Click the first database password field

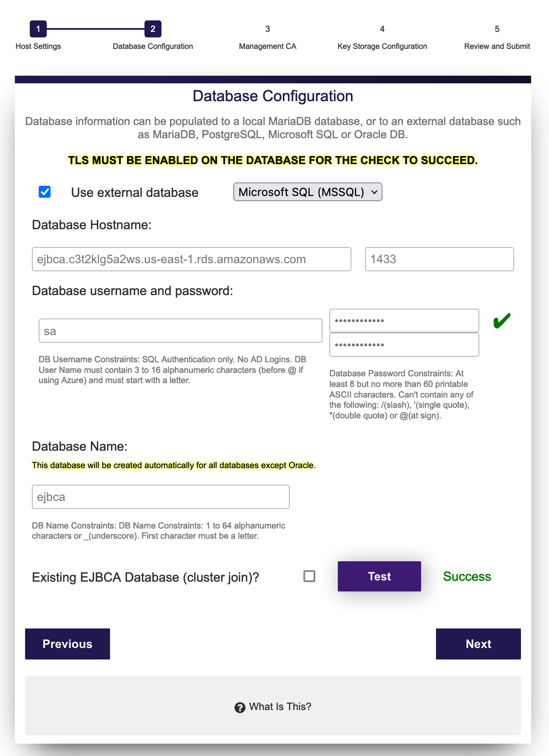pyautogui.click(x=404, y=321)
